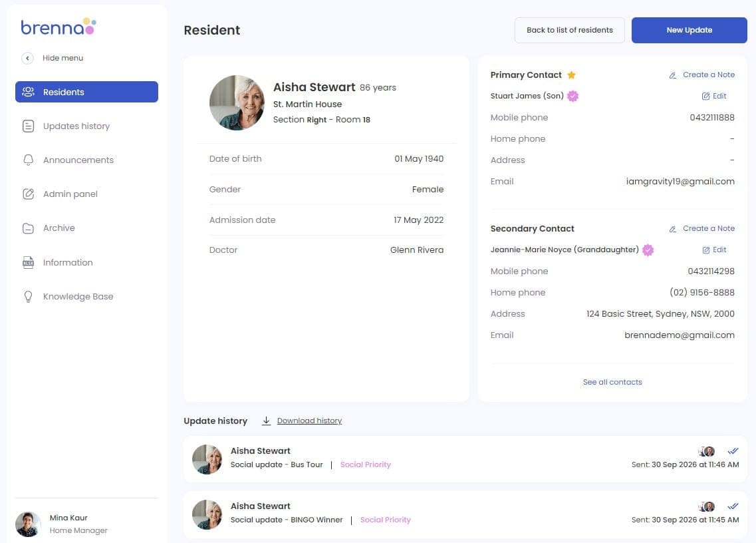Click the Information file icon
This screenshot has height=543, width=756.
point(29,263)
